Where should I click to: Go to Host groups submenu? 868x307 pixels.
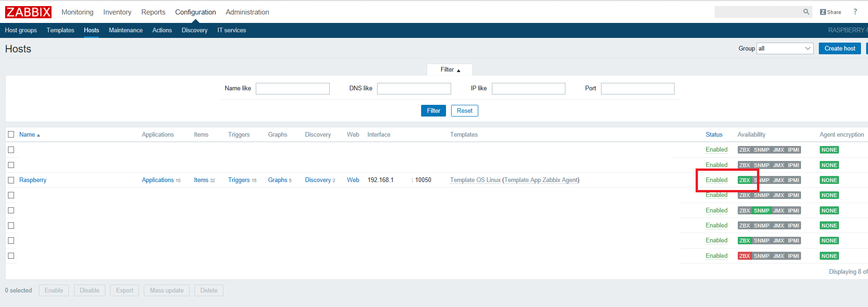(x=21, y=30)
